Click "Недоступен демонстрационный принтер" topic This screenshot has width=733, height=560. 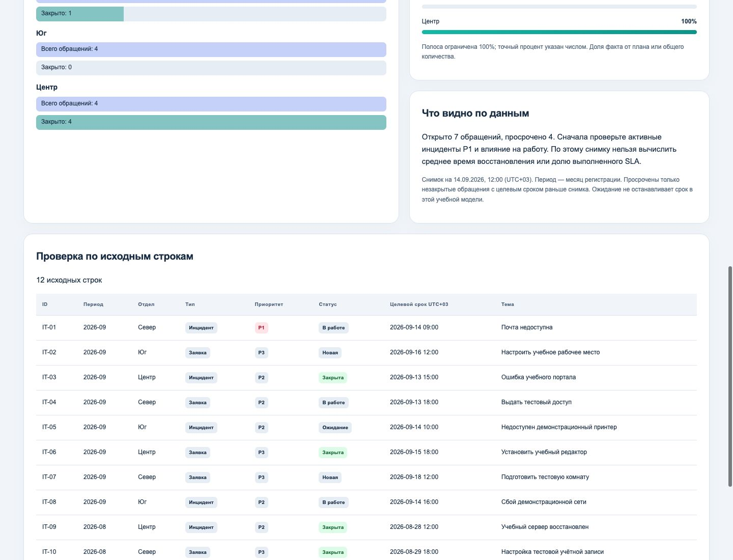[x=559, y=427]
